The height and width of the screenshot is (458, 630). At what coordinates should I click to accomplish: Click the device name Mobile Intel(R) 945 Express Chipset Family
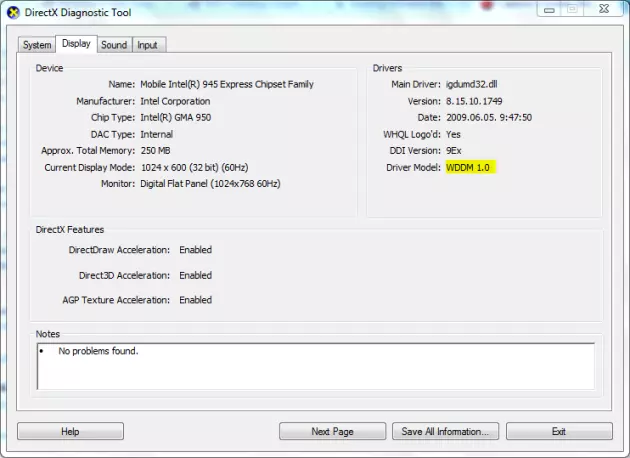click(x=227, y=84)
